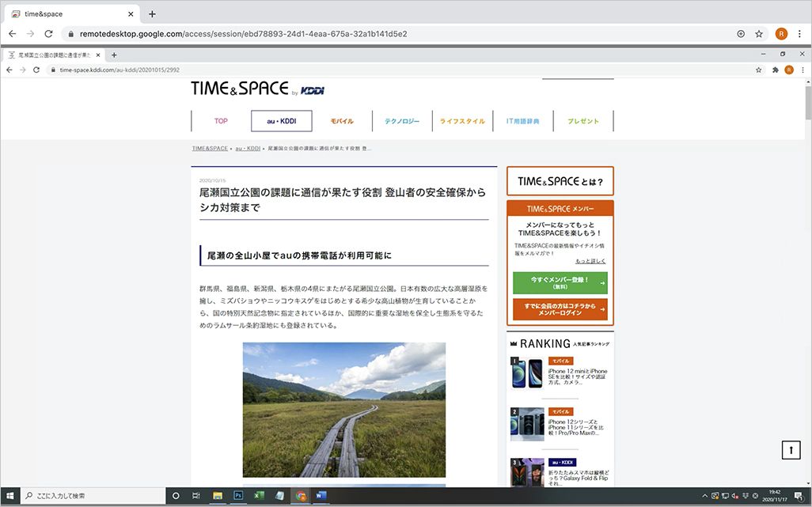Reload the remote time-space.kddi.com page
Viewport: 812px width, 507px height.
pyautogui.click(x=36, y=70)
